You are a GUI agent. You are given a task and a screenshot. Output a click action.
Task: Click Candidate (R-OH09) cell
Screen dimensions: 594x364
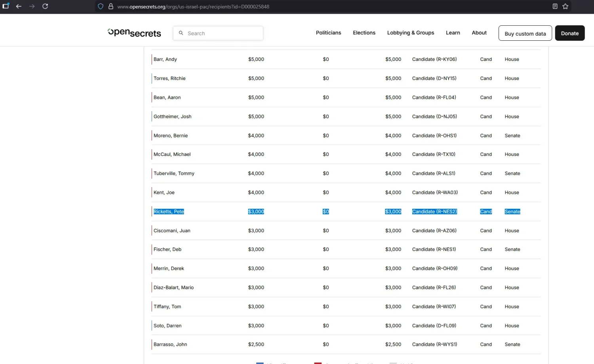(435, 268)
